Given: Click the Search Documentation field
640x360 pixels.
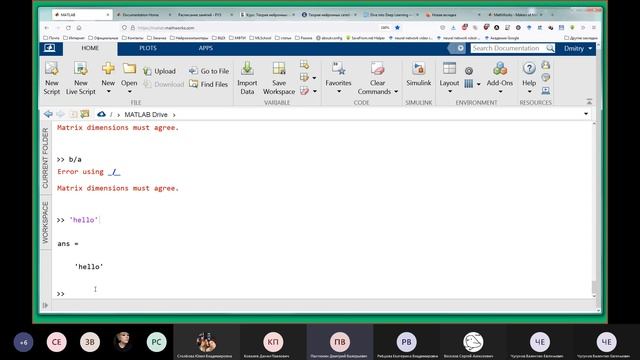Looking at the screenshot, I should pos(508,48).
